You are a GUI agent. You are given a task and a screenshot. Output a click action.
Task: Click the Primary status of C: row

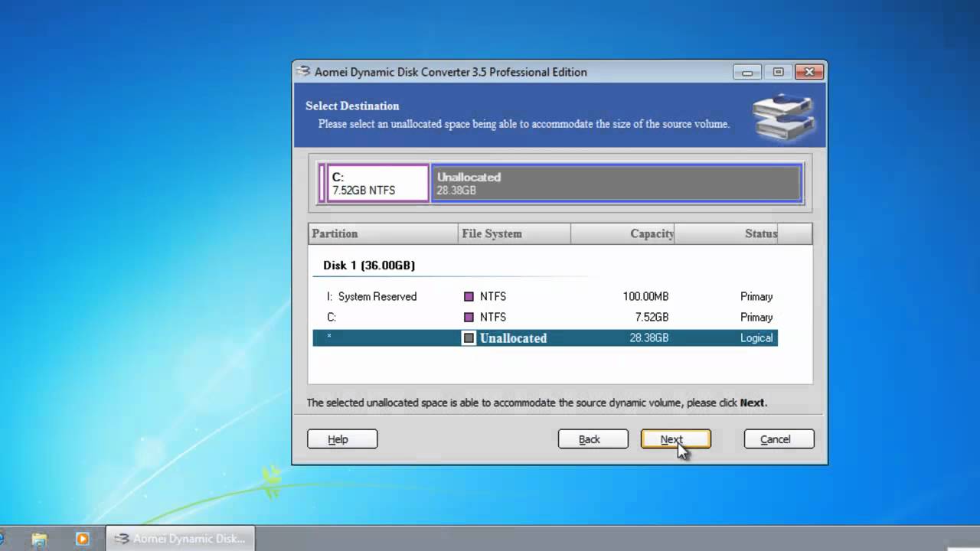coord(756,317)
